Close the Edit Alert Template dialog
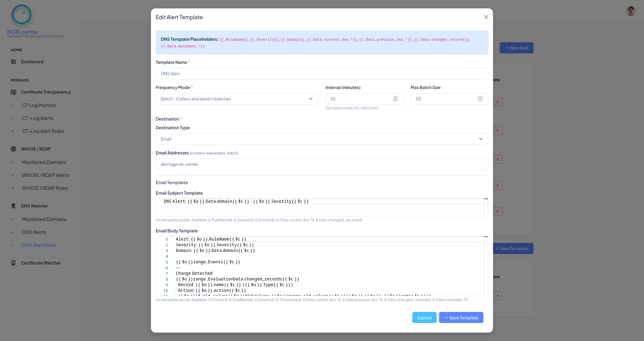Viewport: 644px width, 341px height. [x=486, y=17]
